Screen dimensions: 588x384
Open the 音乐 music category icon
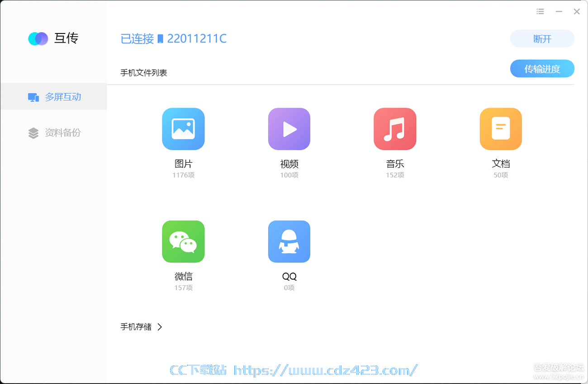pos(395,129)
